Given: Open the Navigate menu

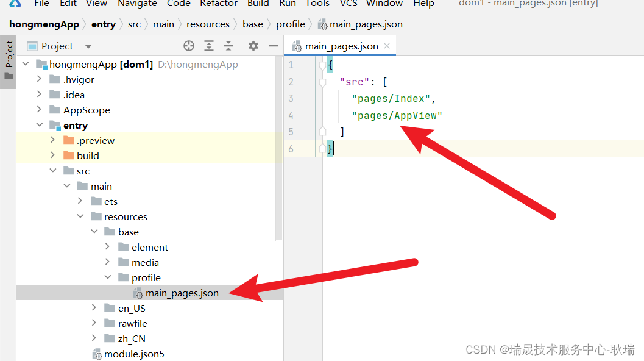Looking at the screenshot, I should pyautogui.click(x=137, y=4).
